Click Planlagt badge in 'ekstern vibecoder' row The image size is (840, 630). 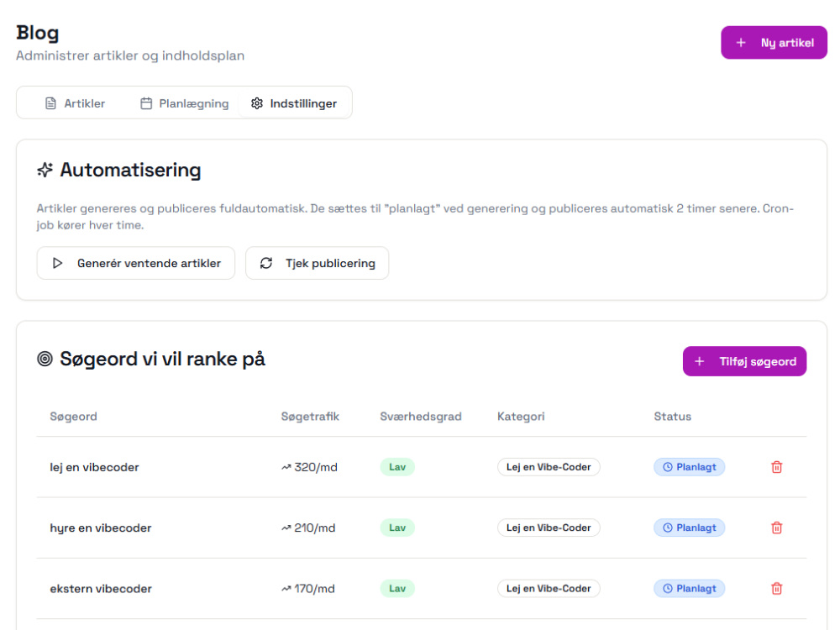point(689,588)
